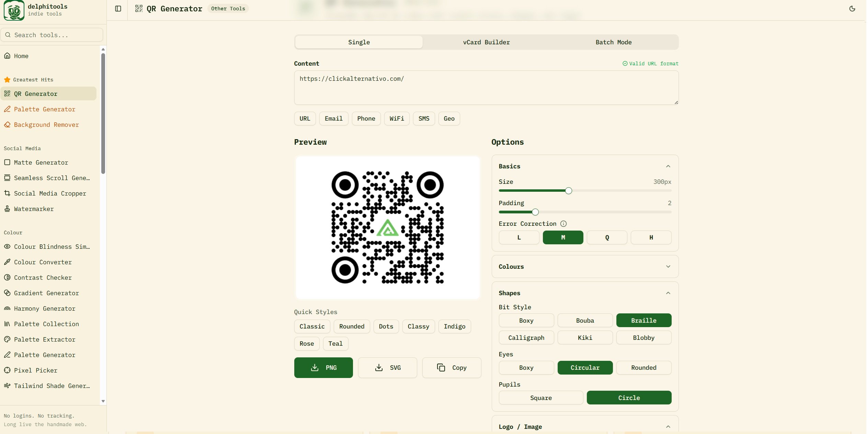The height and width of the screenshot is (434, 868).
Task: Open Home in the sidebar
Action: click(x=48, y=56)
